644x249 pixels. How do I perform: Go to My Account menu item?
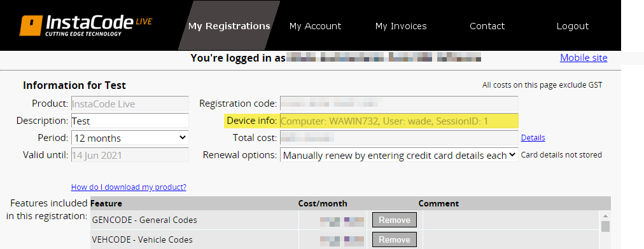(x=315, y=26)
